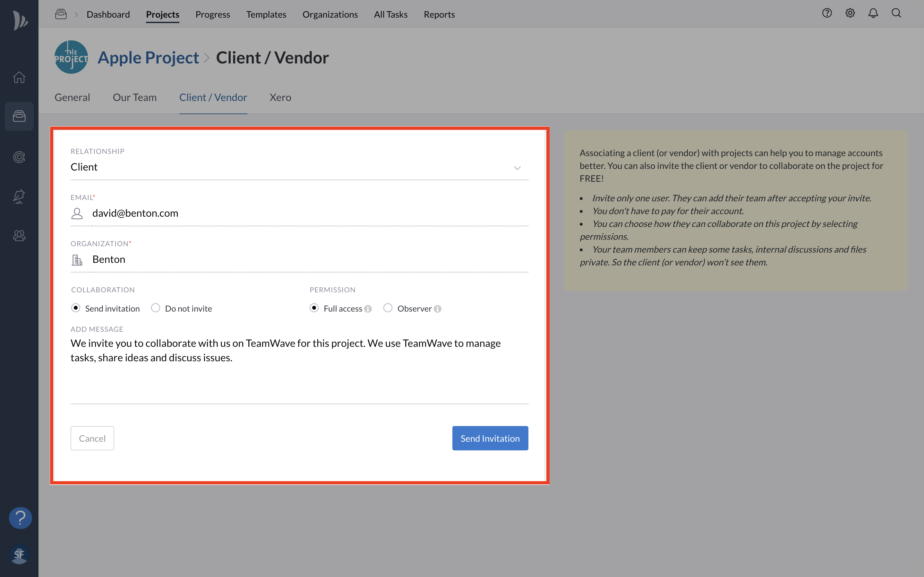Select the Send invitation radio button
The image size is (924, 577).
[76, 308]
